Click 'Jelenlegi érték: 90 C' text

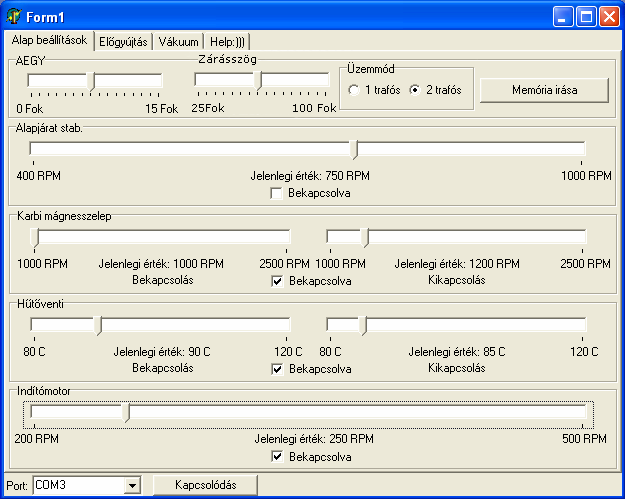coord(162,352)
